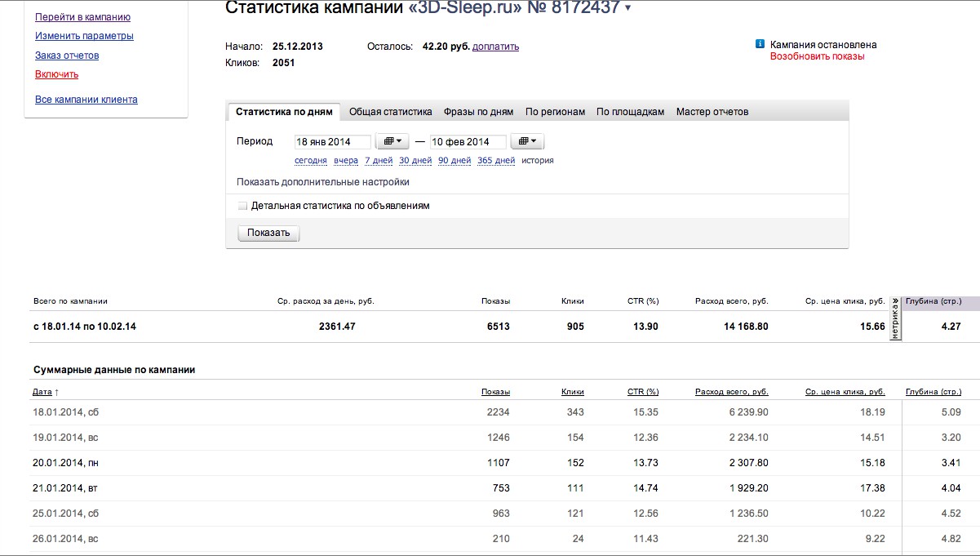This screenshot has height=556, width=980.
Task: Sort daily table by CTR (%) column
Action: 643,392
